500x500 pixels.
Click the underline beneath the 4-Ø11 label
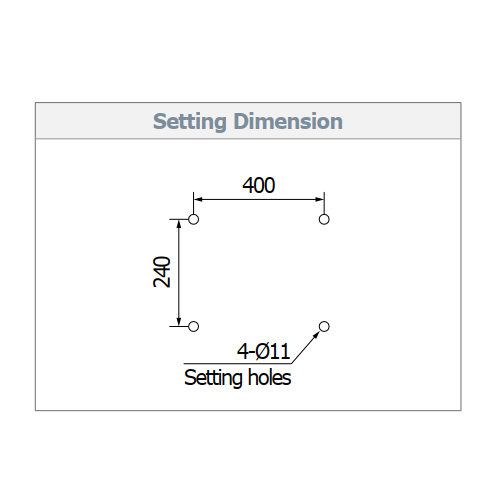[x=237, y=363]
